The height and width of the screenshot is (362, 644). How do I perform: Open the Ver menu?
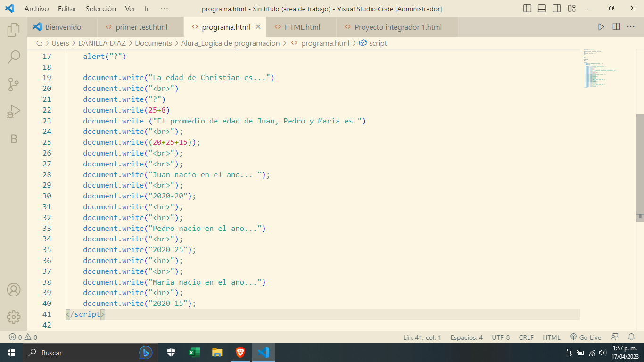click(x=130, y=8)
